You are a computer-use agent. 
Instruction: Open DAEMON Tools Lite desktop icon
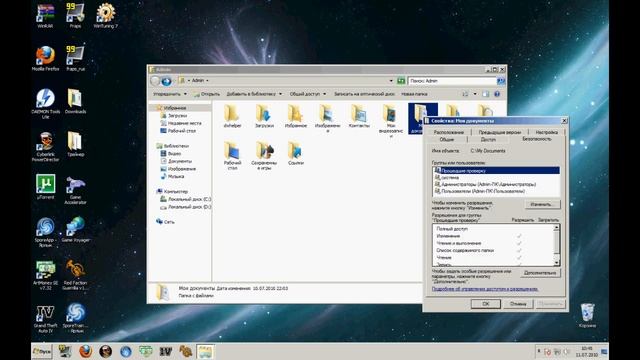(x=45, y=104)
